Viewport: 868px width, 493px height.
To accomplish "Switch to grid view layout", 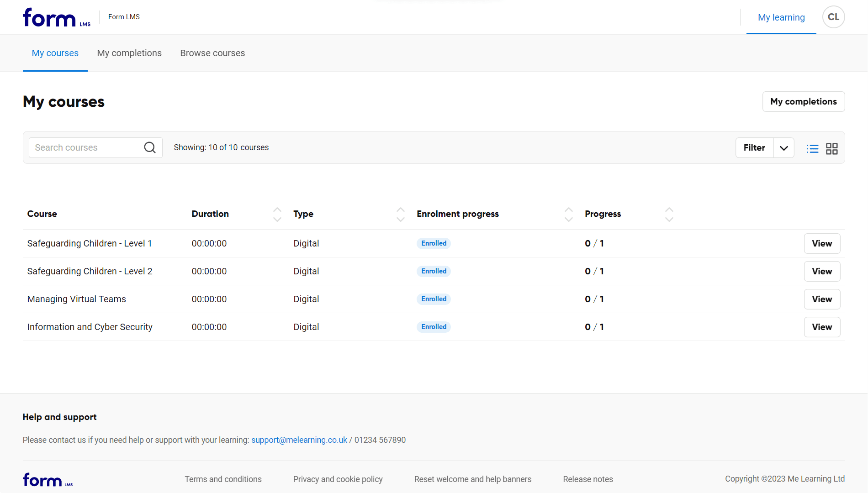I will click(831, 149).
